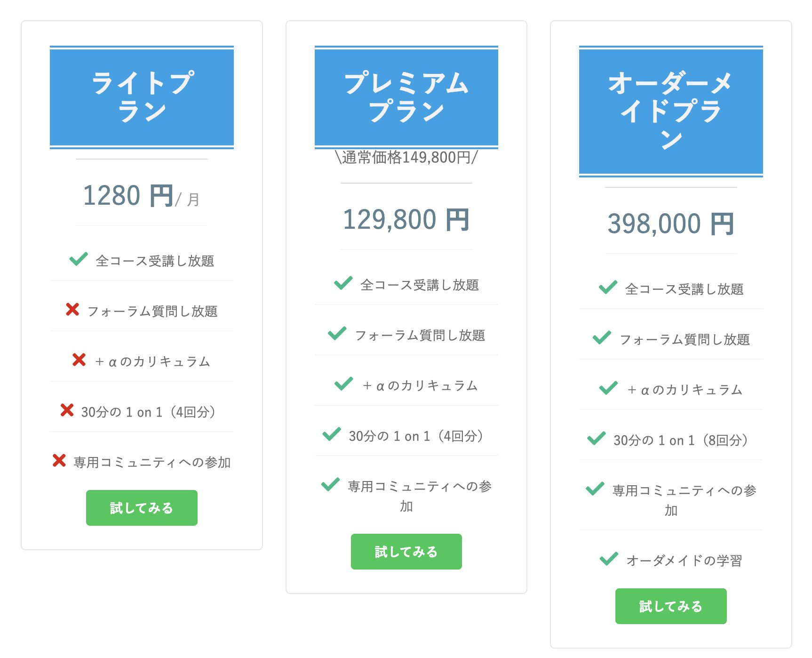Click the red X next to 30分の 1 on 1（4回分）in ライトプラン
The width and height of the screenshot is (812, 658).
(67, 410)
